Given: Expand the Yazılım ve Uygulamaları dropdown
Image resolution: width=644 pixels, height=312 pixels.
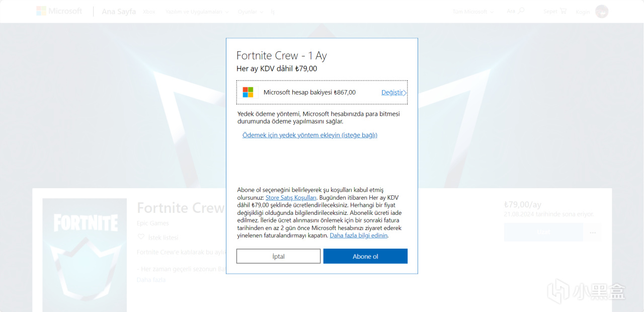Looking at the screenshot, I should click(x=197, y=12).
